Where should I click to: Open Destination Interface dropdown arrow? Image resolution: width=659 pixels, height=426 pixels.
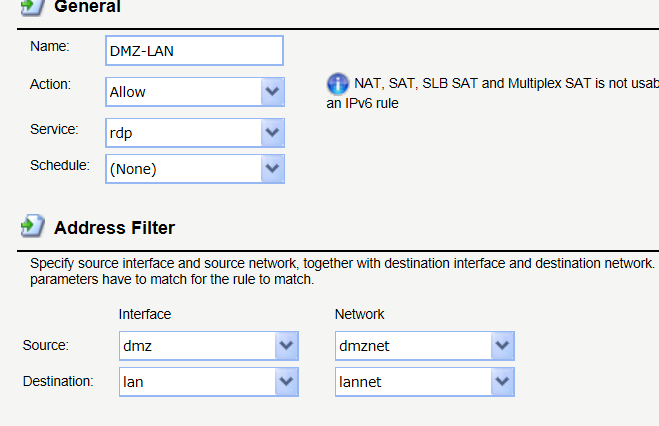click(287, 381)
